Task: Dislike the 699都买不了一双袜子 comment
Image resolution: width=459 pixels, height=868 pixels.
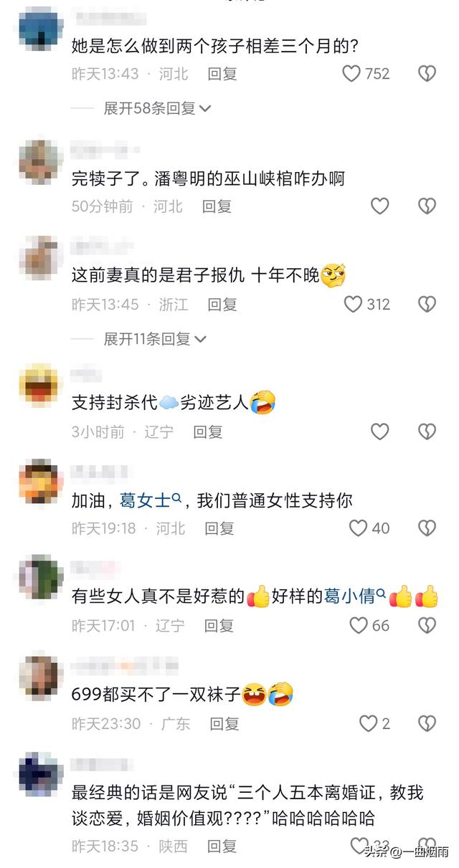Action: (x=427, y=723)
